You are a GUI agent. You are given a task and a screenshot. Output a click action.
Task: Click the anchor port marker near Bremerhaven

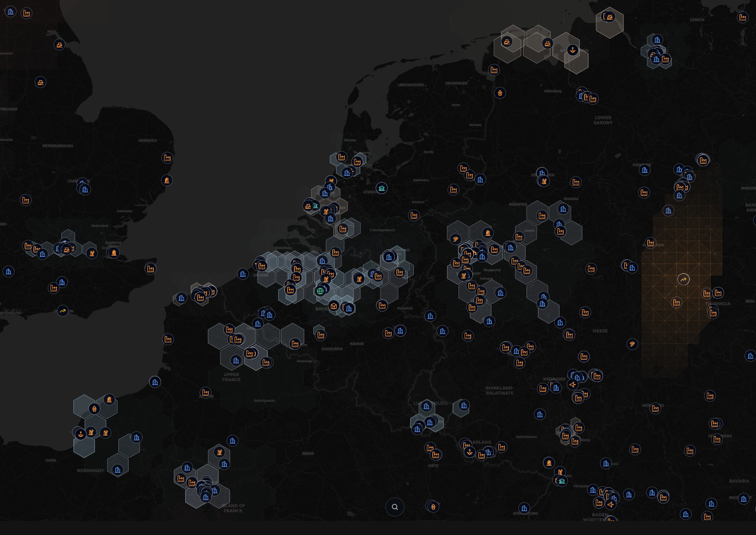[x=572, y=50]
